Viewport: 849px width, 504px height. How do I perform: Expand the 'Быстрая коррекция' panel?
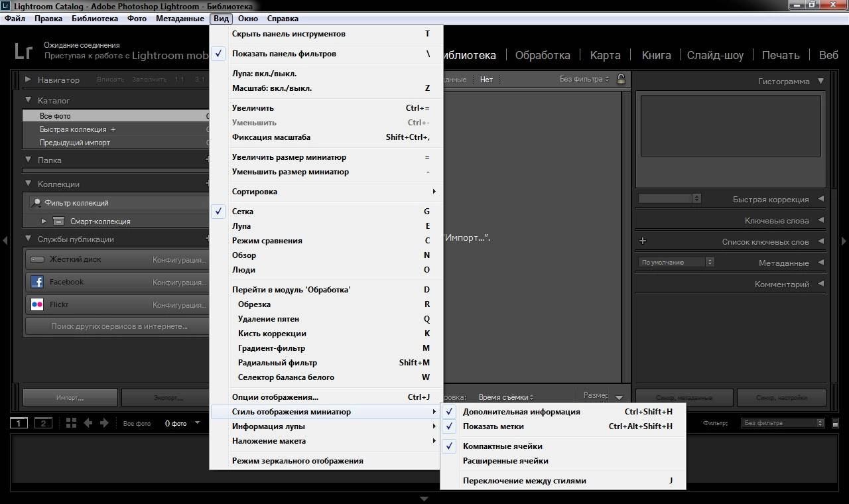pos(821,199)
